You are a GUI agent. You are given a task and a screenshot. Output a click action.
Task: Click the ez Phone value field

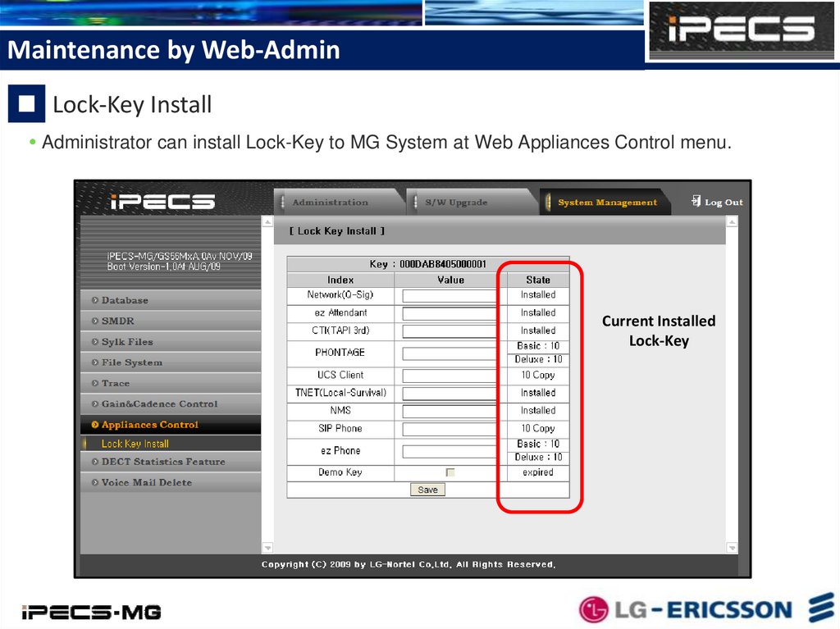tap(450, 452)
